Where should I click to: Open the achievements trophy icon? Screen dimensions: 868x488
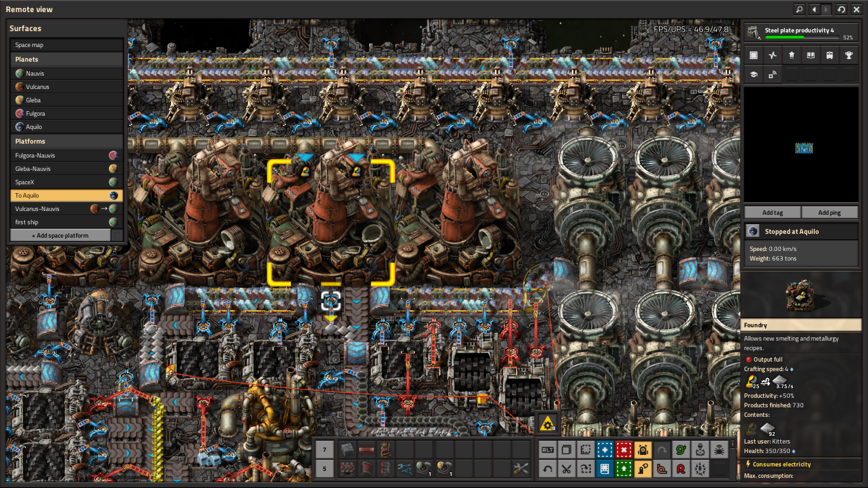(x=849, y=55)
